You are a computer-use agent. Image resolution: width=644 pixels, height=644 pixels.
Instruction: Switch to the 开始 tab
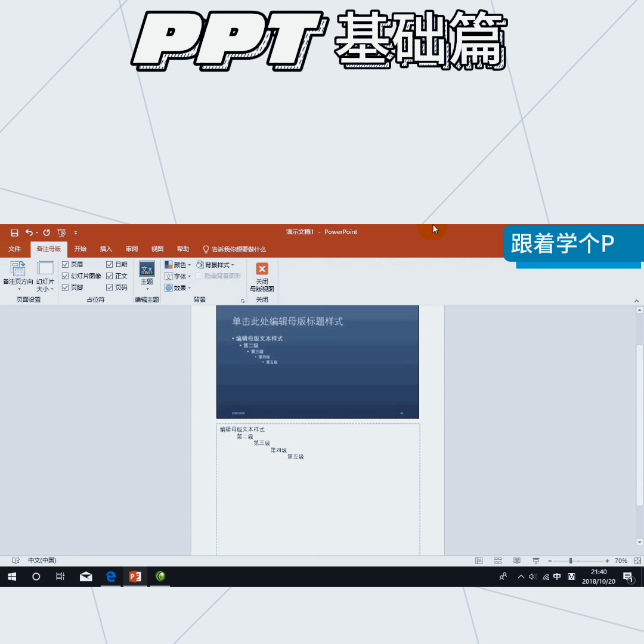pyautogui.click(x=80, y=249)
